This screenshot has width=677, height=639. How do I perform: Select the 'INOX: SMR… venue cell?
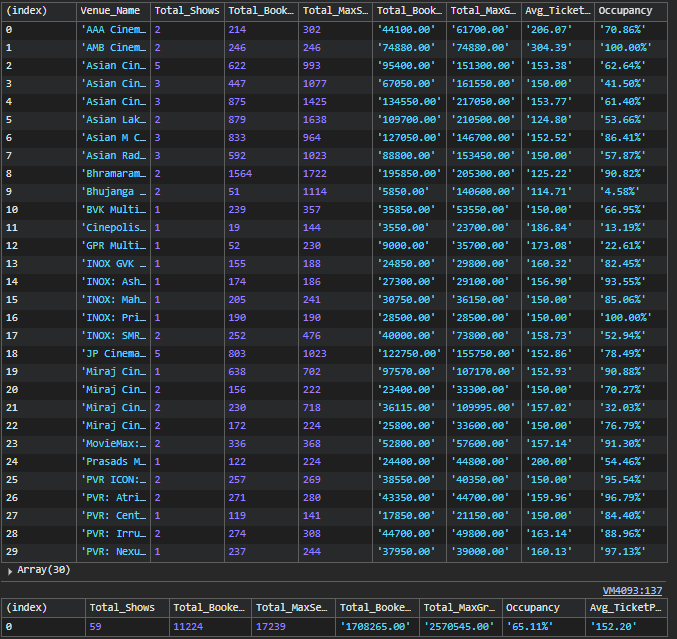(x=114, y=335)
